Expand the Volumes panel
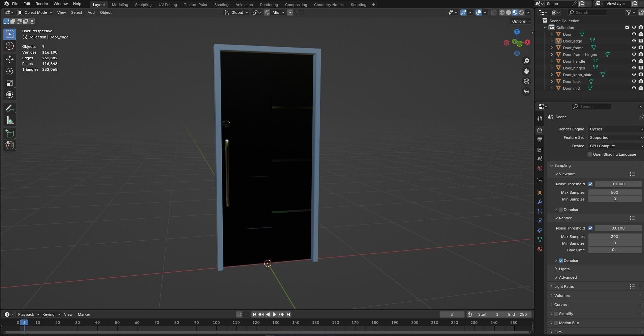The width and height of the screenshot is (644, 336). (x=562, y=296)
